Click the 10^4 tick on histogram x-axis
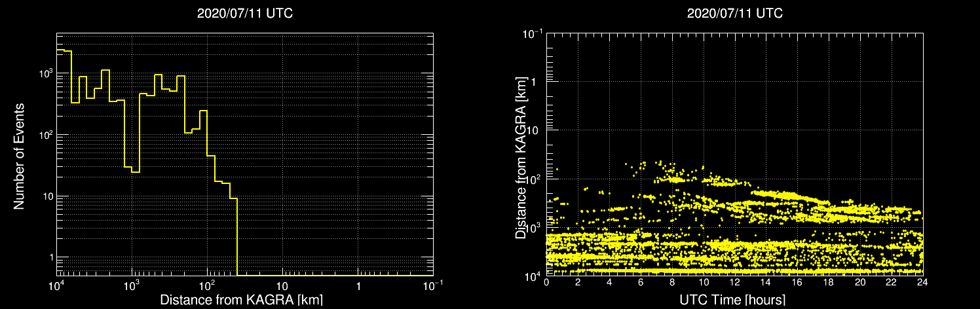980x309 pixels. coord(57,285)
